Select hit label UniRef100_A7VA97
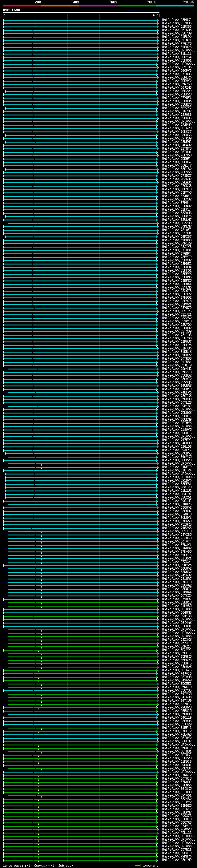 176,599
